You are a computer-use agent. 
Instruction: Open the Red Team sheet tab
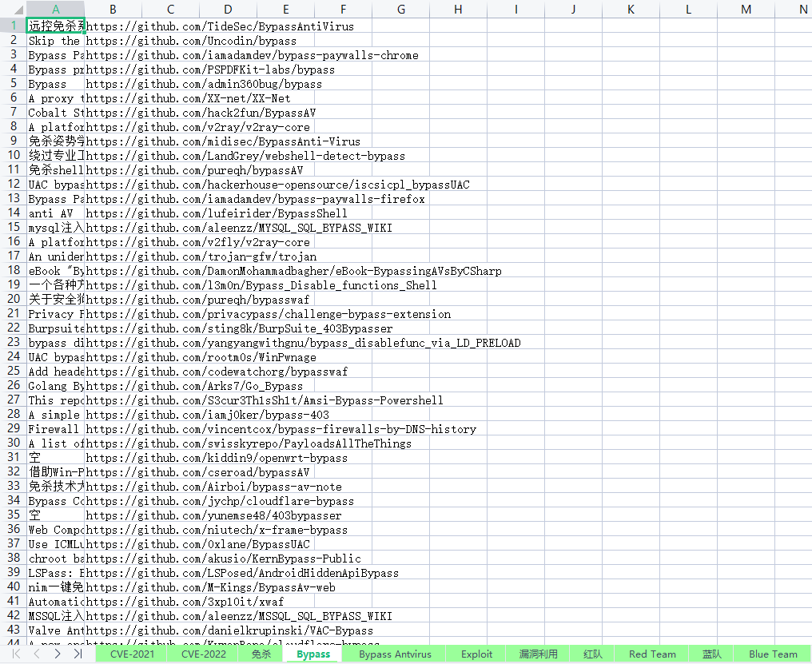point(652,654)
